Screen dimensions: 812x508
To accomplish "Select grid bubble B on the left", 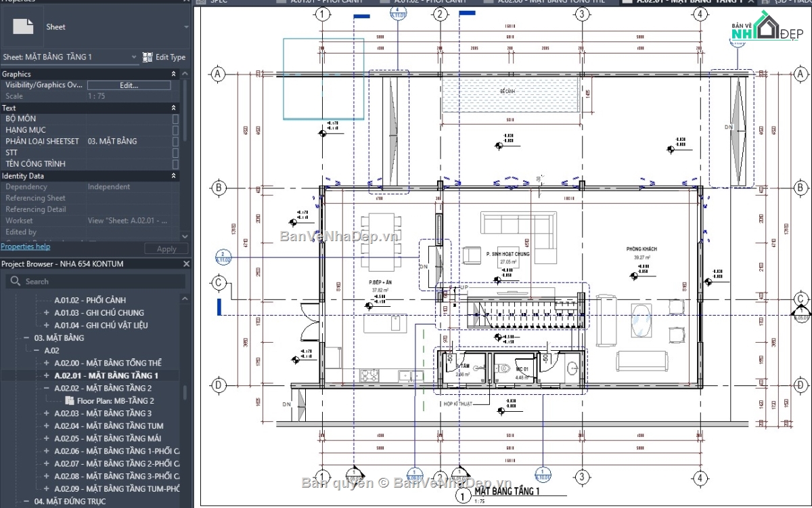I will [x=218, y=188].
